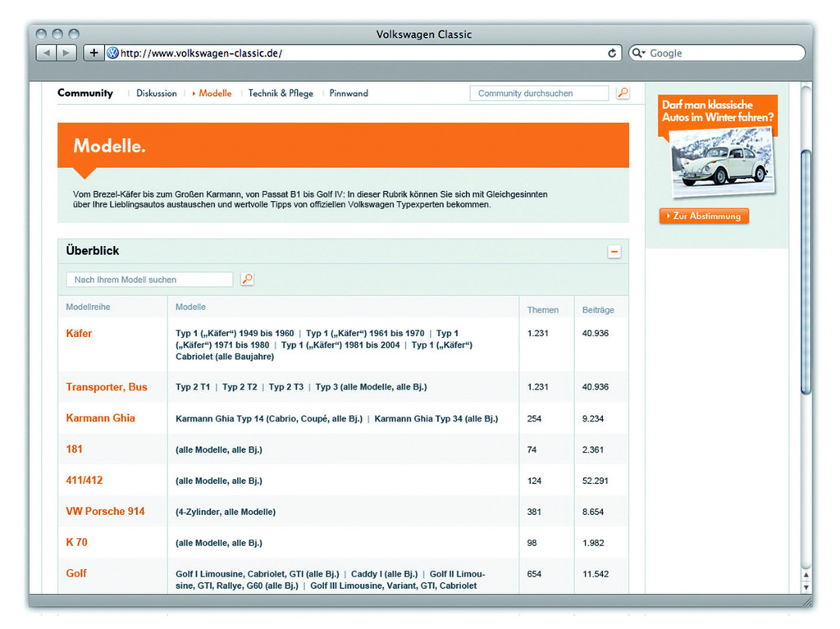
Task: Collapse the Überblick panel with minus button
Action: coord(614,252)
